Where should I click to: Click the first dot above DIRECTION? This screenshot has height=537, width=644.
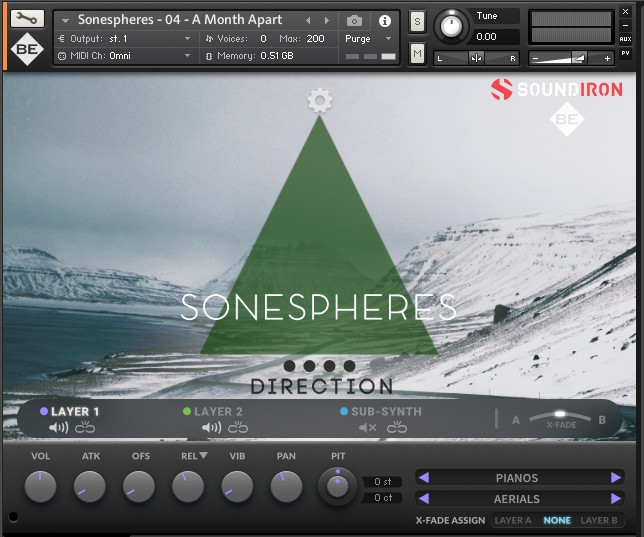290,366
